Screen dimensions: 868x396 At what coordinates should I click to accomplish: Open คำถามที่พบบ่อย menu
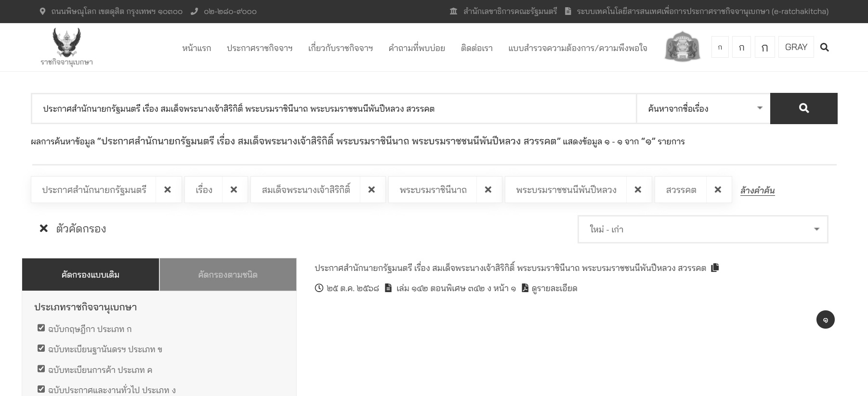point(417,48)
